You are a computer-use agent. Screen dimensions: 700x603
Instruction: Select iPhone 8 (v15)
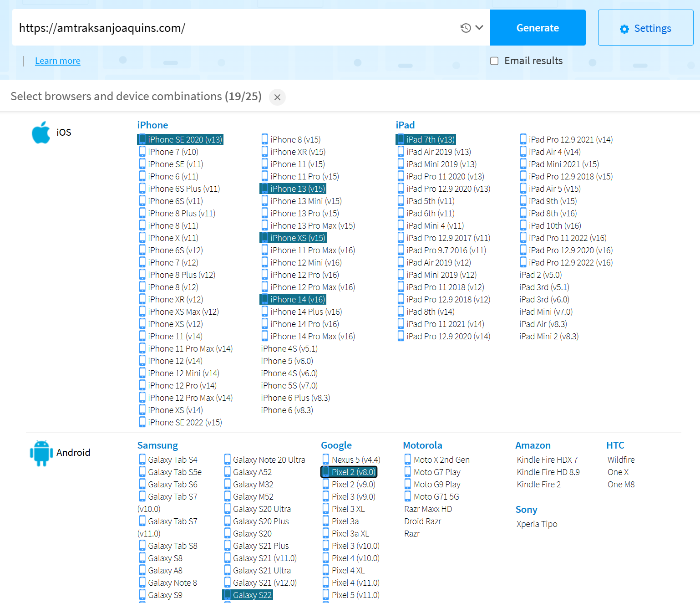[x=291, y=139]
